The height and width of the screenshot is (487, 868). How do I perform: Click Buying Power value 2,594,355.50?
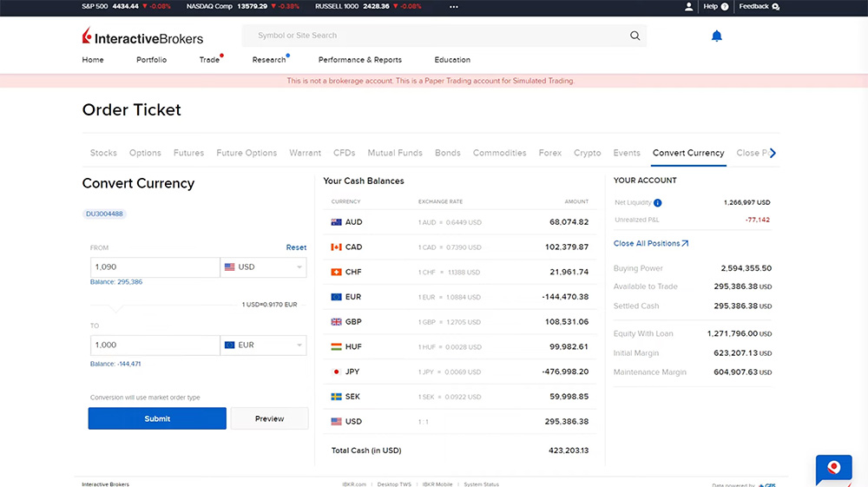click(x=746, y=268)
